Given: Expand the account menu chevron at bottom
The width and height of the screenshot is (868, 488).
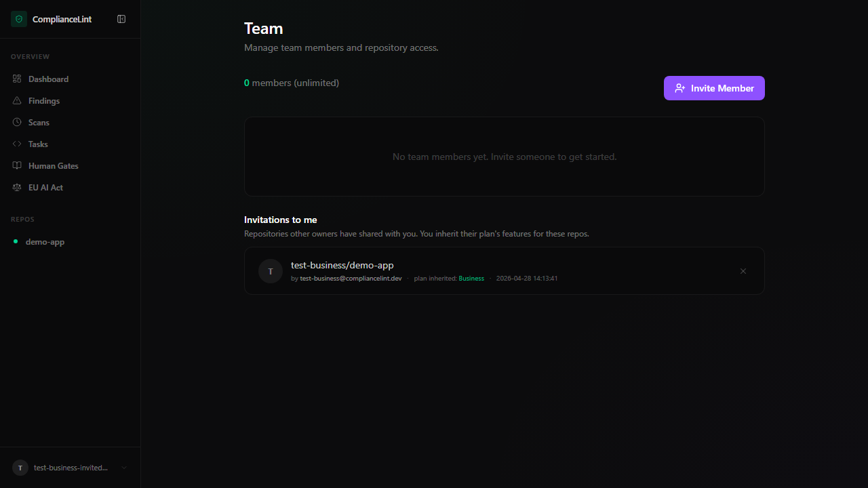Looking at the screenshot, I should point(123,468).
